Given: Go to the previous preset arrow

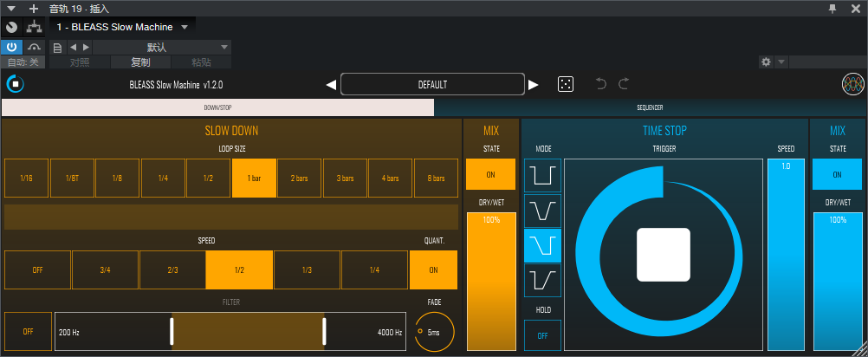Looking at the screenshot, I should coord(331,85).
